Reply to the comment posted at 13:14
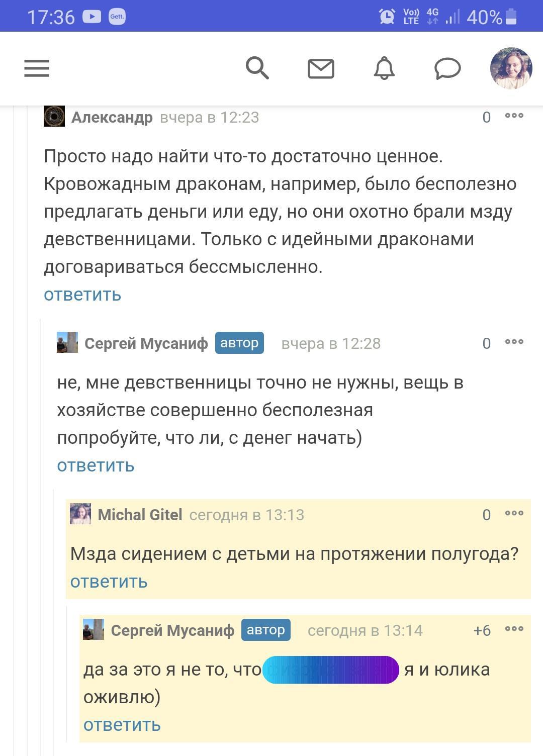 [x=122, y=725]
